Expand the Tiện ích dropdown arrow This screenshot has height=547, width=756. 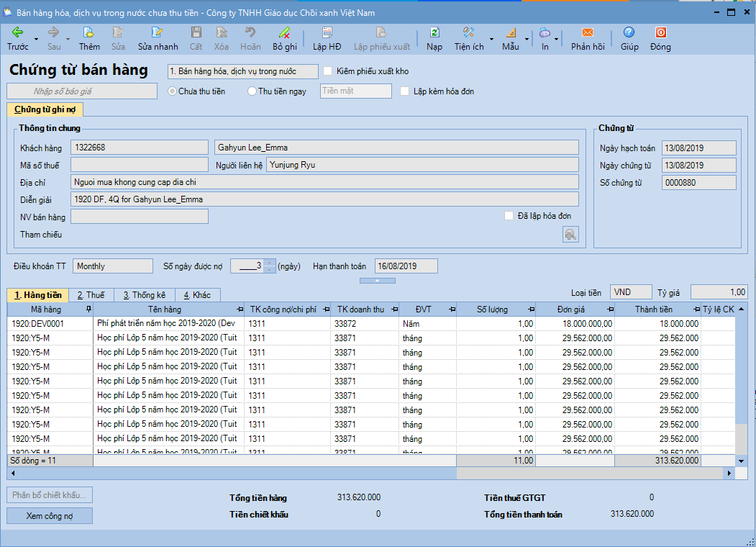pyautogui.click(x=492, y=39)
